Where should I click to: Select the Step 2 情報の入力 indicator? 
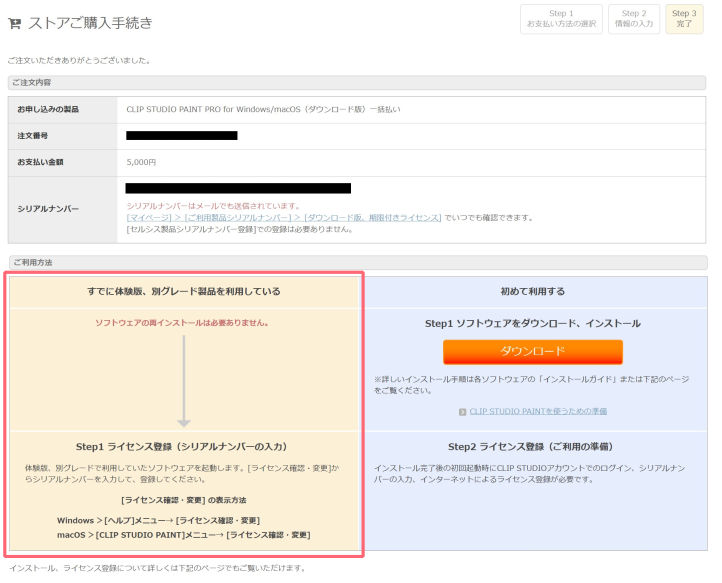[634, 19]
